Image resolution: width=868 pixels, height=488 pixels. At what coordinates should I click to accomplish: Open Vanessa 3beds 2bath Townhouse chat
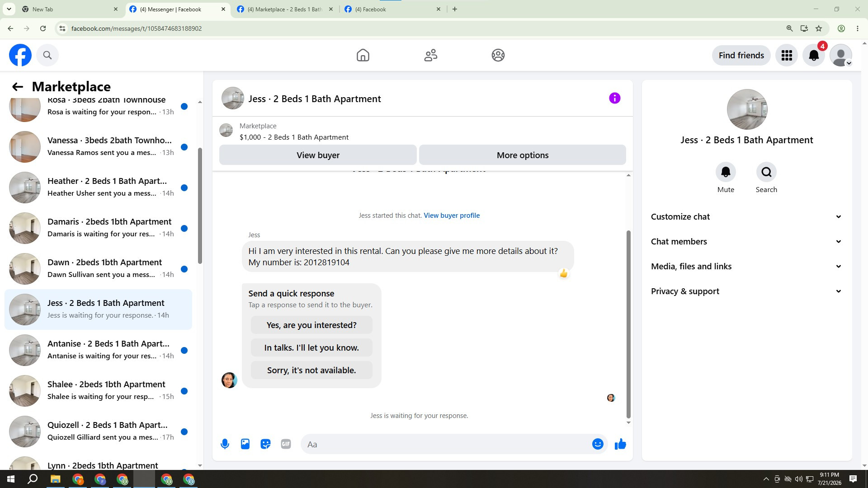(98, 147)
